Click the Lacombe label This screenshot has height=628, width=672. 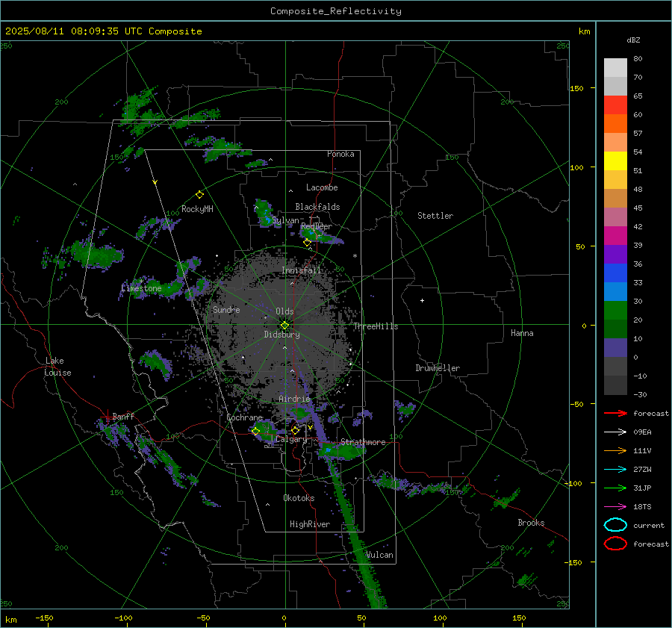coord(322,187)
